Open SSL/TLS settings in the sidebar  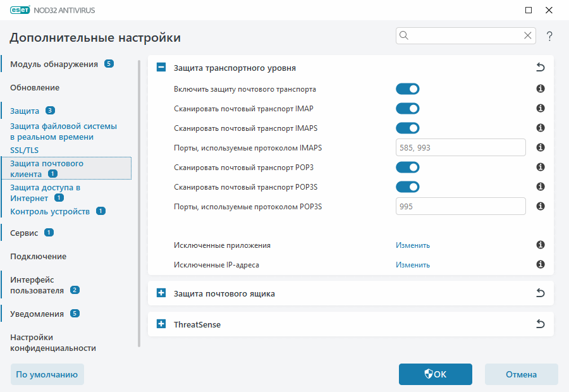(x=25, y=150)
